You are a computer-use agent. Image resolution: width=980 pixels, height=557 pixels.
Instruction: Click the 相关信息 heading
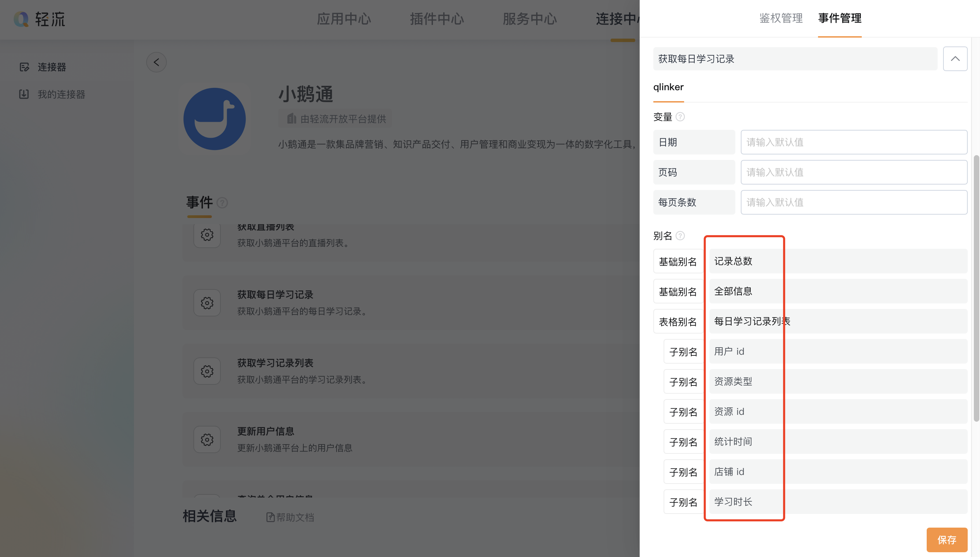coord(209,516)
